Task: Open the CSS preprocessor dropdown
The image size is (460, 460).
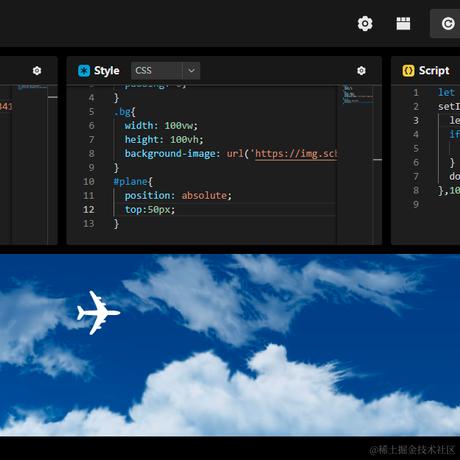Action: 166,71
